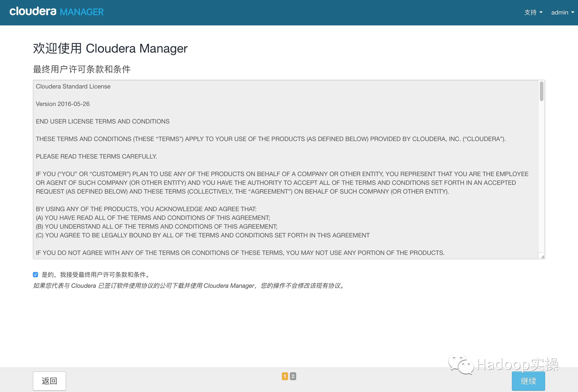Click the WeChat watermark icon

[x=461, y=364]
